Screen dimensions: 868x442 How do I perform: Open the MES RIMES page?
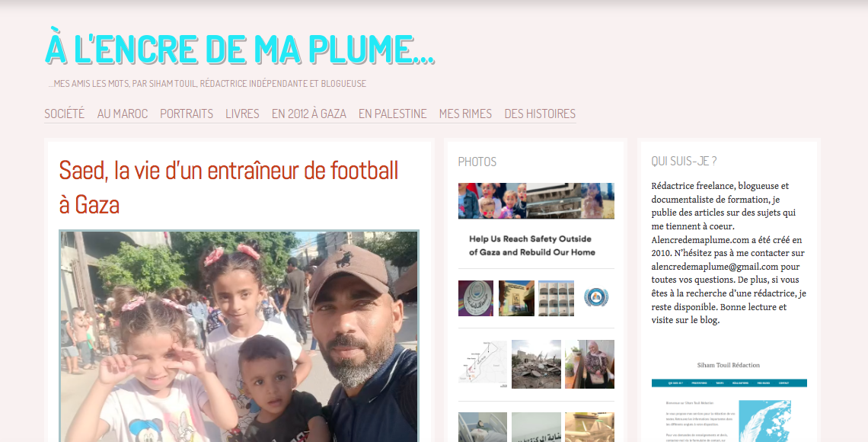(465, 114)
